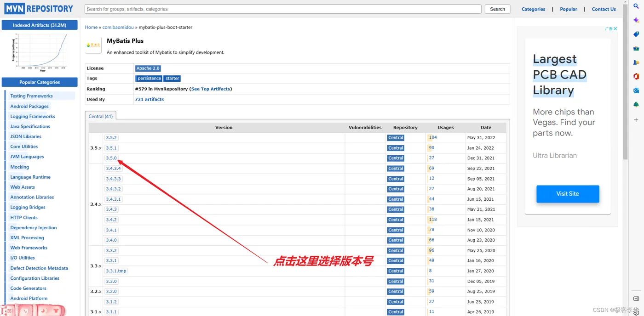
Task: Click the Visit Site ad button
Action: (x=568, y=194)
